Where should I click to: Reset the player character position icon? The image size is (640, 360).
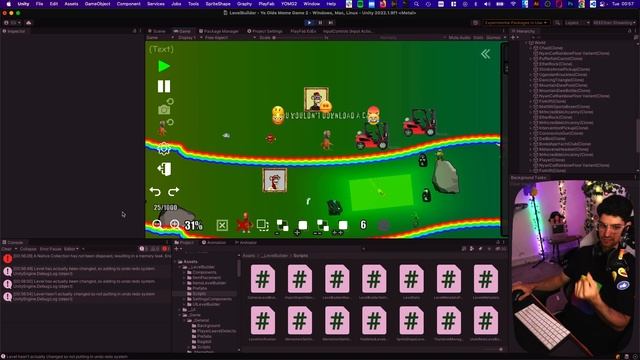tap(165, 127)
